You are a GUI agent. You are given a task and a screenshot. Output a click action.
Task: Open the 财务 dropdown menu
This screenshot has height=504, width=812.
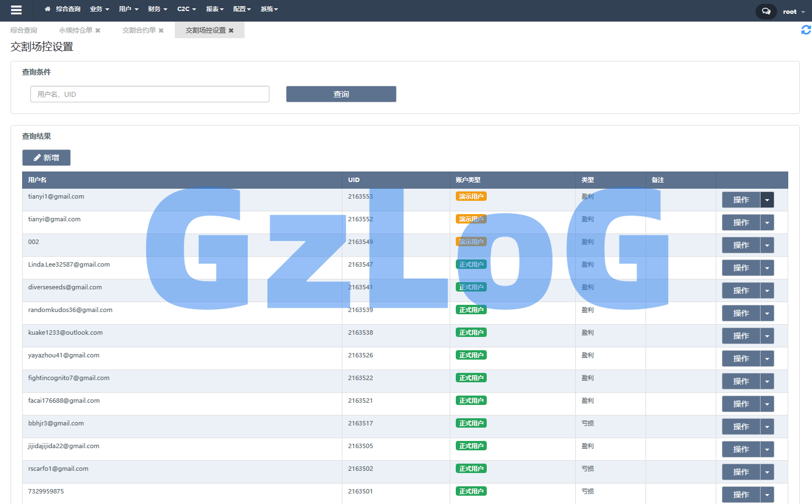[x=157, y=9]
